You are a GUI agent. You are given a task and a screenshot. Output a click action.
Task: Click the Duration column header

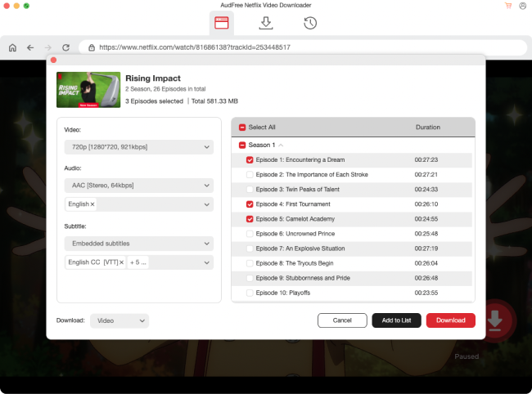pos(428,128)
